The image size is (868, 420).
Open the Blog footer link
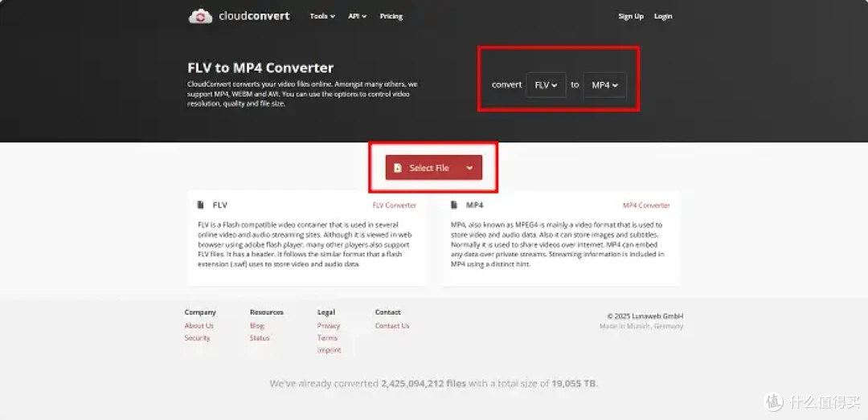pos(257,326)
